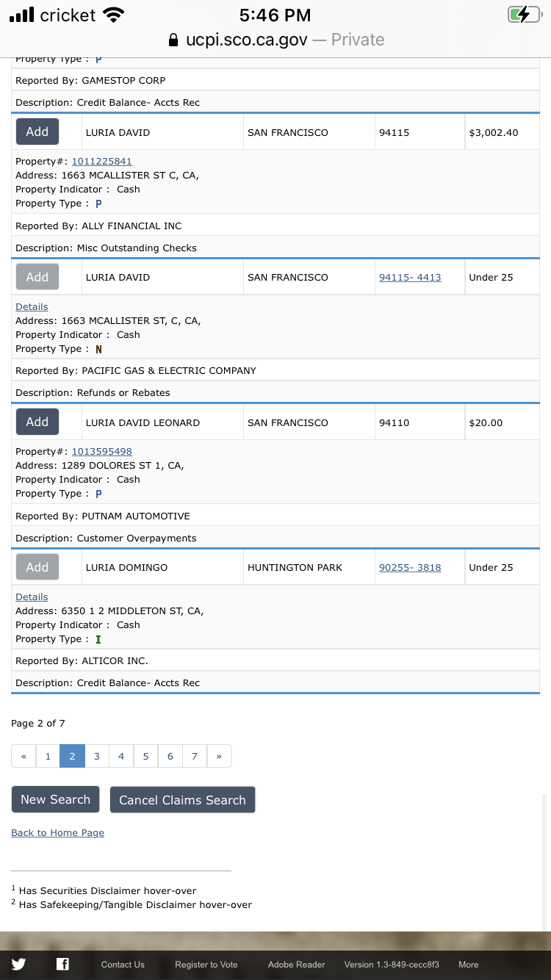Open More in footer
Image resolution: width=551 pixels, height=980 pixels.
469,965
